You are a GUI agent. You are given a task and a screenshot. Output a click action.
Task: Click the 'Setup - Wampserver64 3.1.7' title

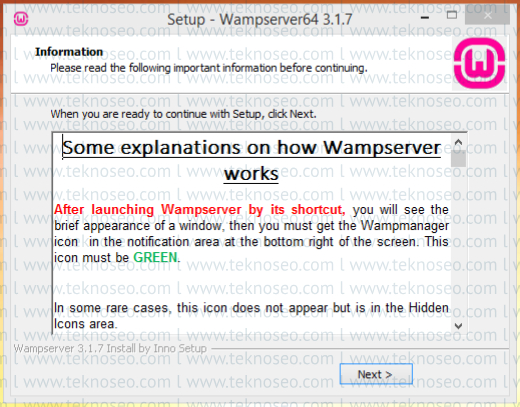259,19
